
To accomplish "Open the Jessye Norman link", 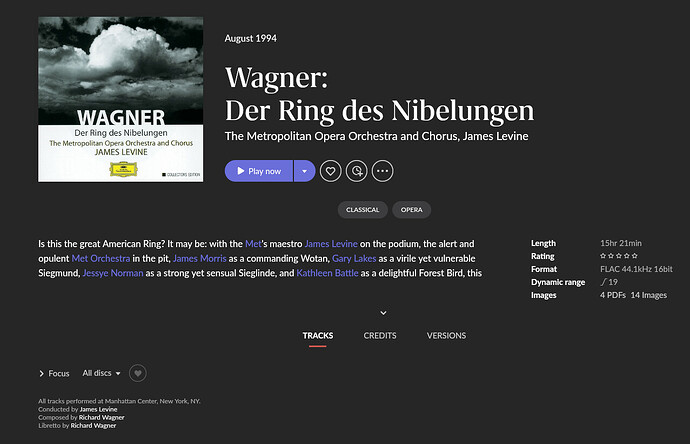I will pos(113,273).
